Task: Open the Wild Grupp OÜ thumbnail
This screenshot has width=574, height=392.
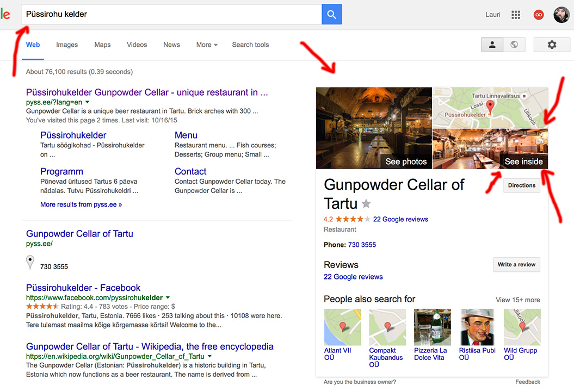Action: [x=522, y=327]
